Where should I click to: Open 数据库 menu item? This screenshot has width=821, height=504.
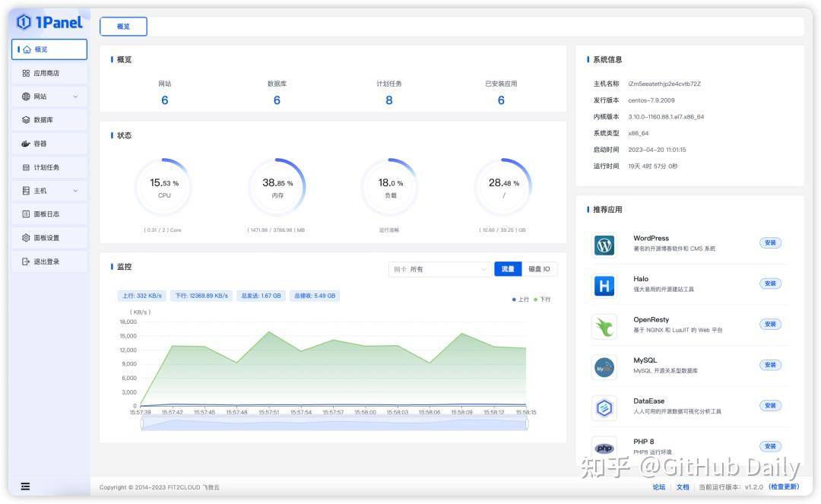click(x=49, y=120)
